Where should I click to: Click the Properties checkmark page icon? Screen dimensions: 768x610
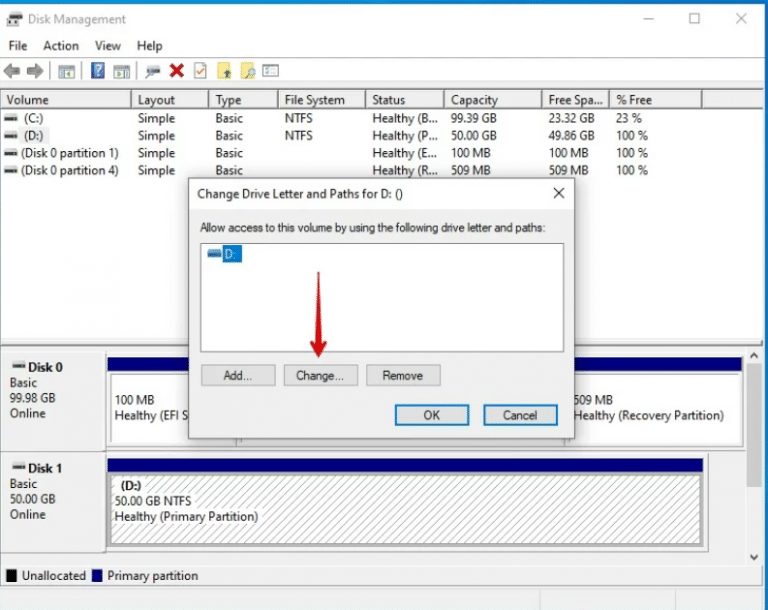tap(201, 71)
